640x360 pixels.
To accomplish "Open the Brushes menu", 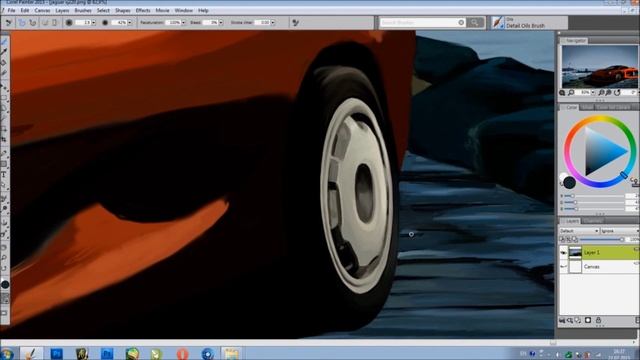I will (x=83, y=11).
